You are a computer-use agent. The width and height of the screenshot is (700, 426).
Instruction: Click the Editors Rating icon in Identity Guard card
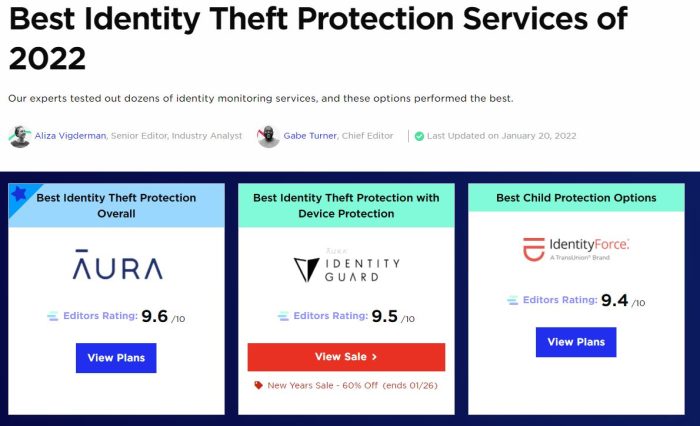(x=283, y=316)
